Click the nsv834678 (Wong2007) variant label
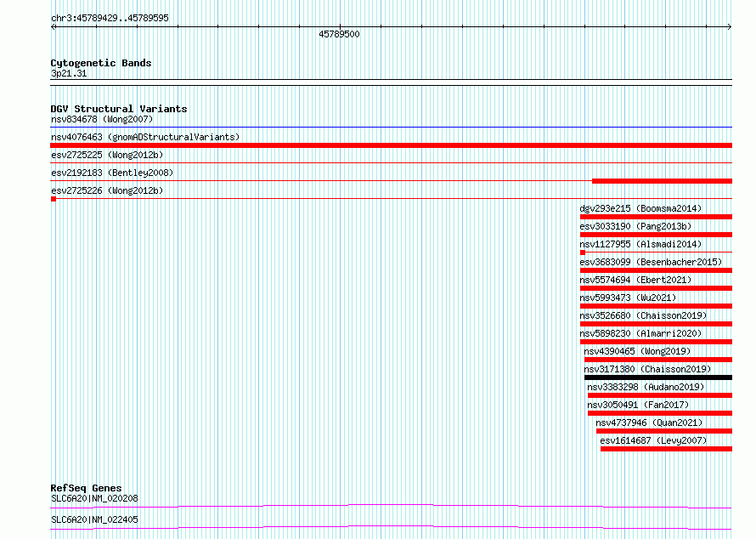The image size is (756, 539). 102,119
